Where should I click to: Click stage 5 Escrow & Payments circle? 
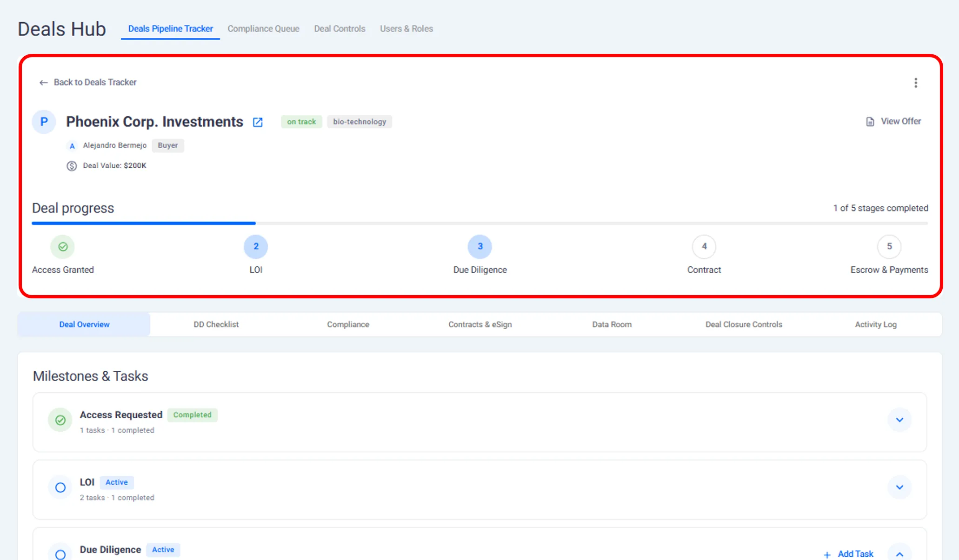click(889, 247)
